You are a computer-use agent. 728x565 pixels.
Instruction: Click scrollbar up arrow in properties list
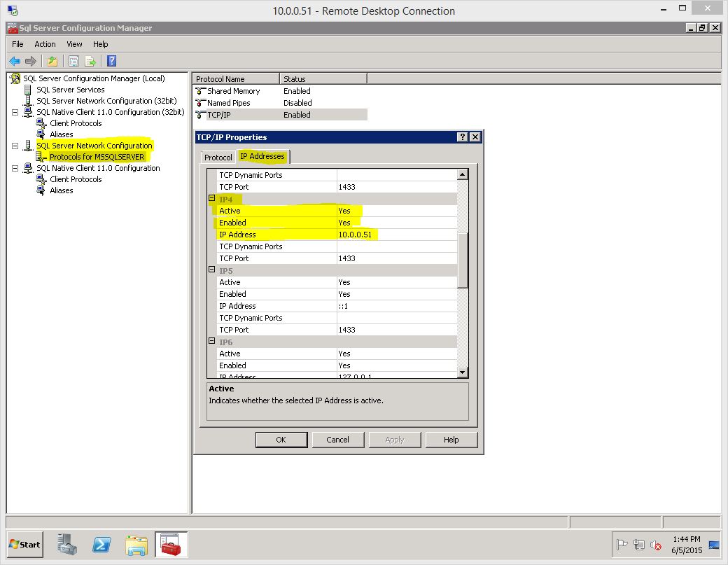click(x=463, y=174)
